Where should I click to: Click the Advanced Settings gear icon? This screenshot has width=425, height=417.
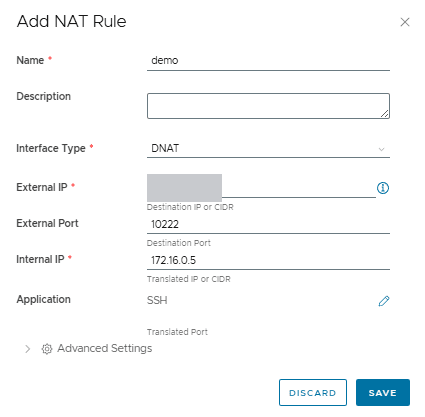47,349
